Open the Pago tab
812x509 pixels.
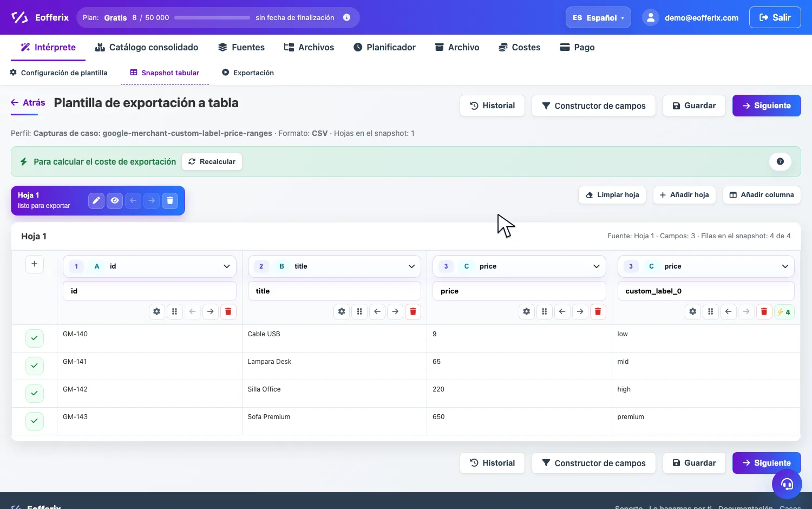click(x=577, y=47)
